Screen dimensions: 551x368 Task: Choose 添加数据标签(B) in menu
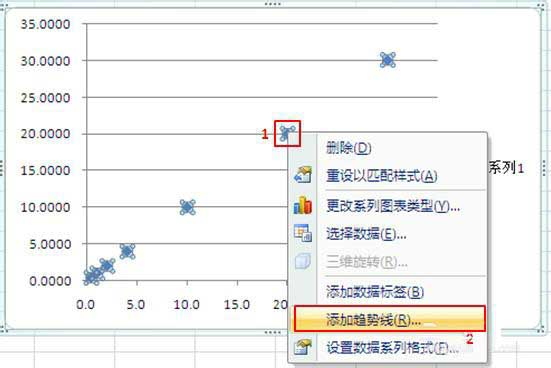[x=375, y=292]
